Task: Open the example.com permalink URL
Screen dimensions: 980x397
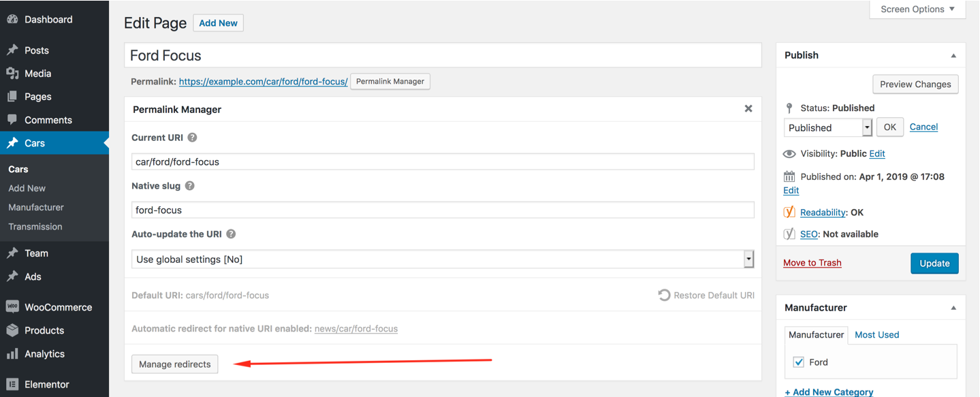Action: [264, 82]
